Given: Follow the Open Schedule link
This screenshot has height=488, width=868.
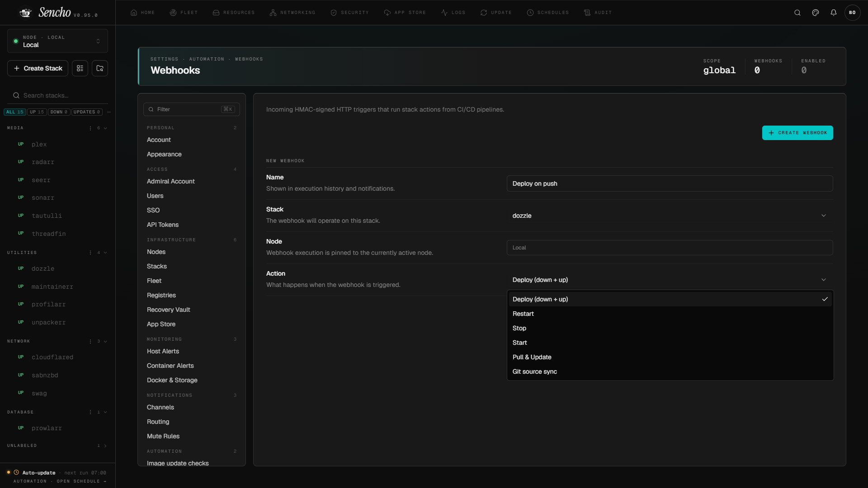Looking at the screenshot, I should tap(81, 481).
